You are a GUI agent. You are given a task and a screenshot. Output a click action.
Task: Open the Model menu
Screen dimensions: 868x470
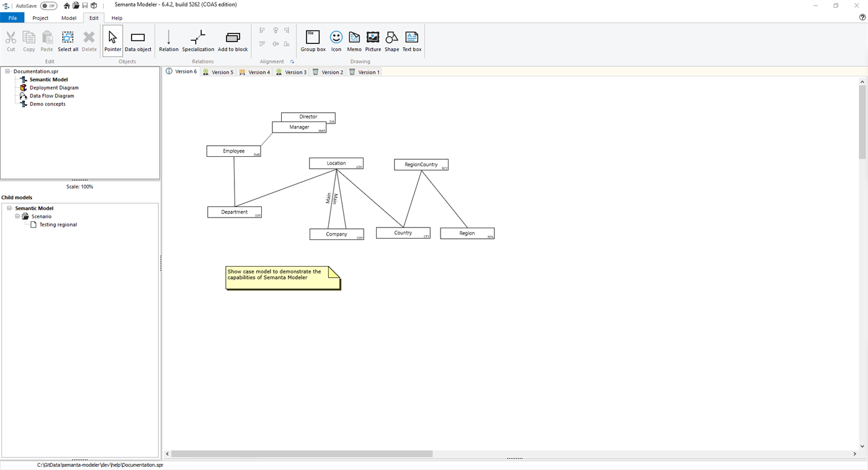68,18
